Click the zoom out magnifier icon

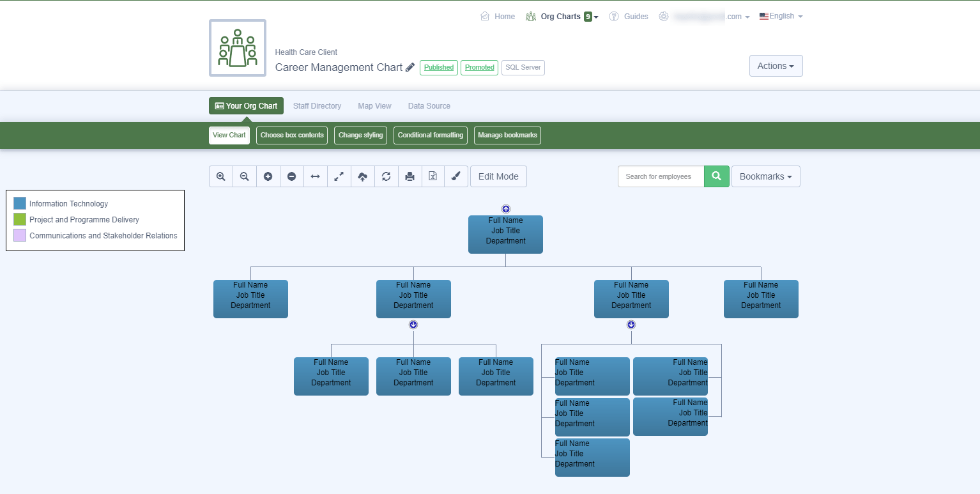point(245,176)
